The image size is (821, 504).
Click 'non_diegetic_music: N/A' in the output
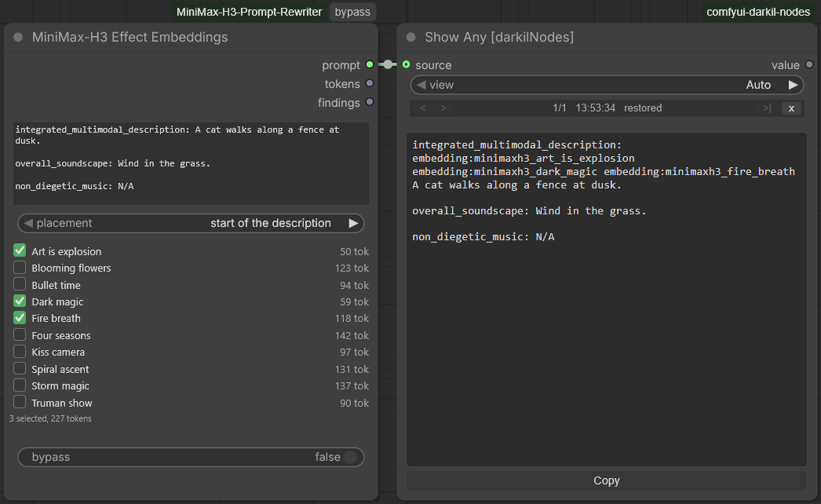(483, 237)
